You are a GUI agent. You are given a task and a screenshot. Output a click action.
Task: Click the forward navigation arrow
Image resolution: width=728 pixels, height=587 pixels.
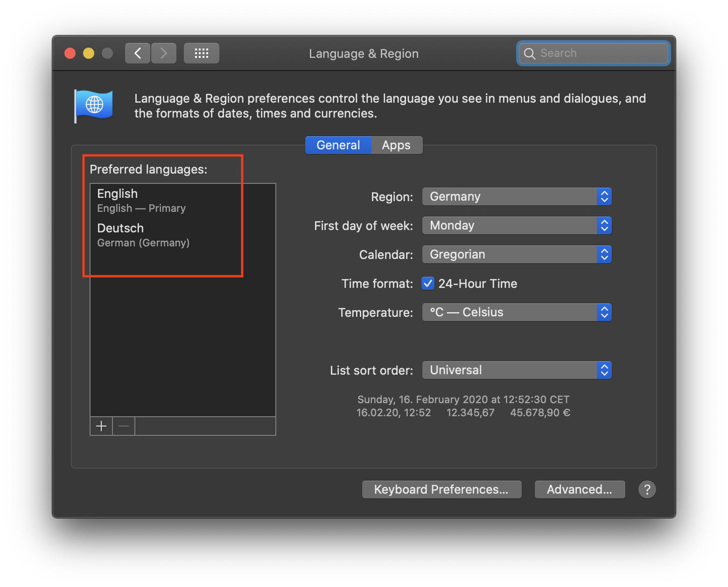coord(164,53)
